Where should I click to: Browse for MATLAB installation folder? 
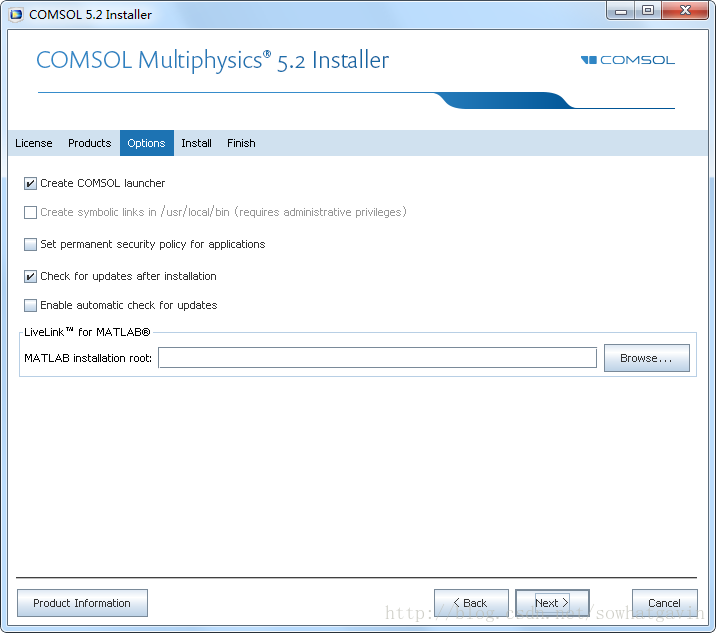(x=647, y=358)
